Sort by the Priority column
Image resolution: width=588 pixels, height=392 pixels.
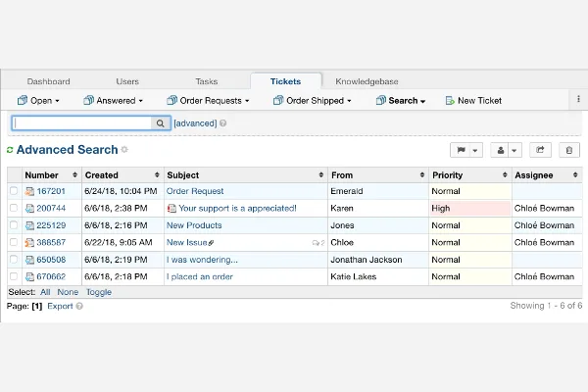click(x=469, y=175)
